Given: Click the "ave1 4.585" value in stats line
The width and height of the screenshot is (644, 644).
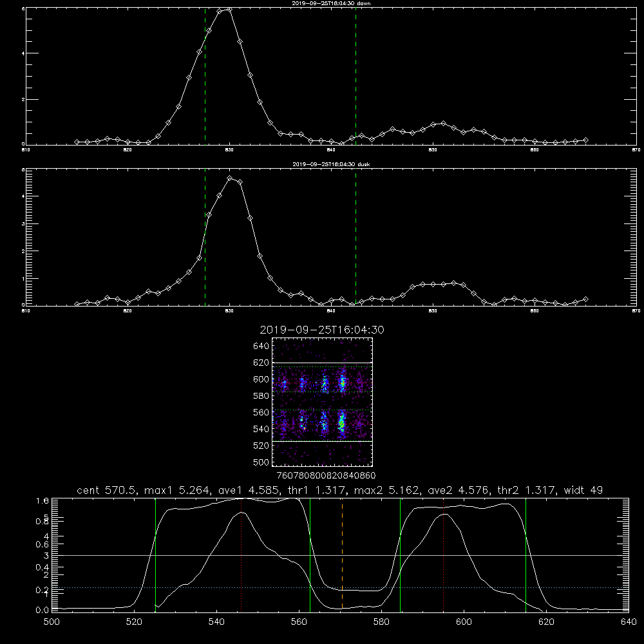Looking at the screenshot, I should coord(248,490).
